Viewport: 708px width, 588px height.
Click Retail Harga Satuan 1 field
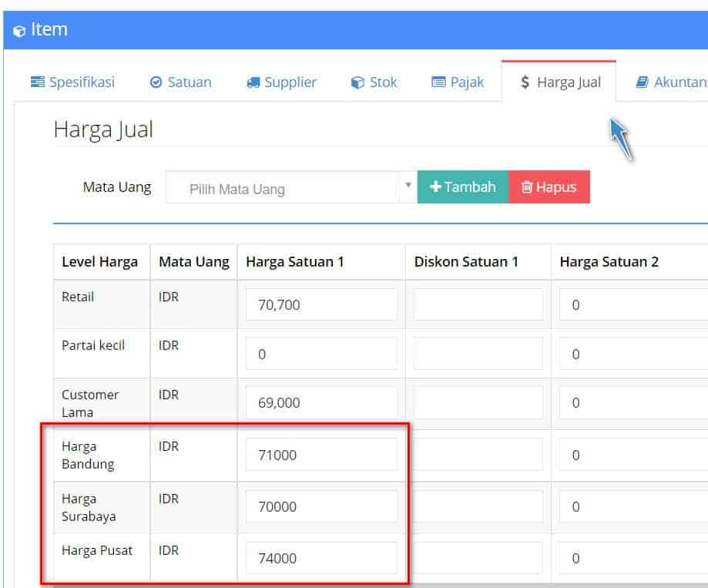click(321, 305)
